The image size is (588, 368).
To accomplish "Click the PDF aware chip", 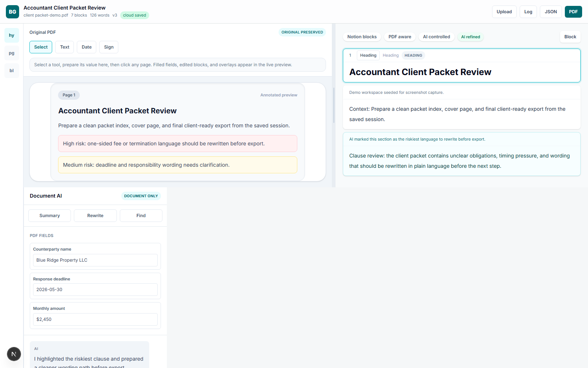I will 400,37.
